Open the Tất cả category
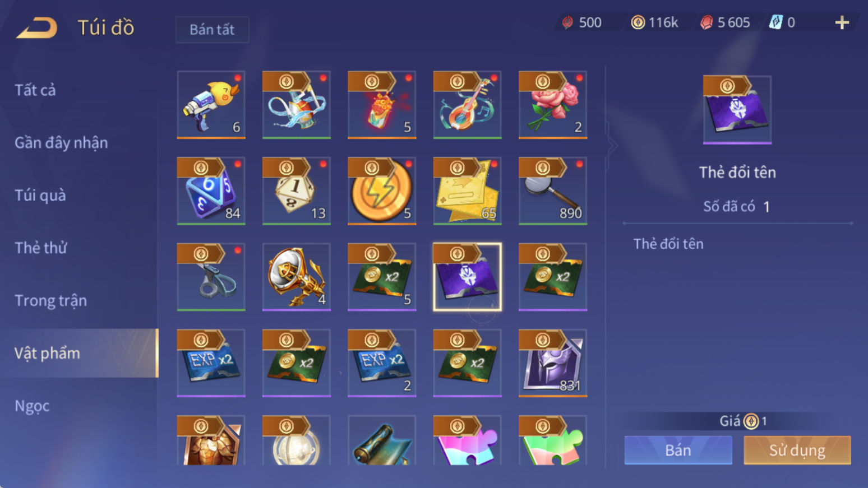 (x=35, y=90)
